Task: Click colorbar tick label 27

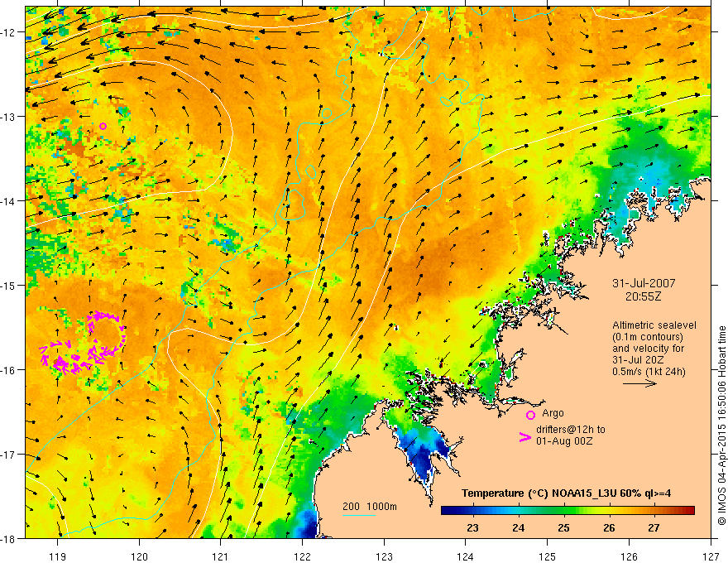Action: [654, 528]
